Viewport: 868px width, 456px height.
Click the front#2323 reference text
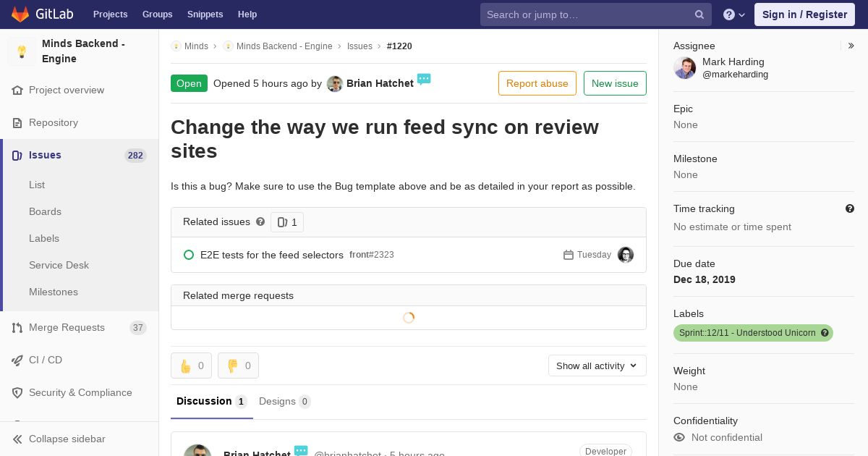pos(372,255)
